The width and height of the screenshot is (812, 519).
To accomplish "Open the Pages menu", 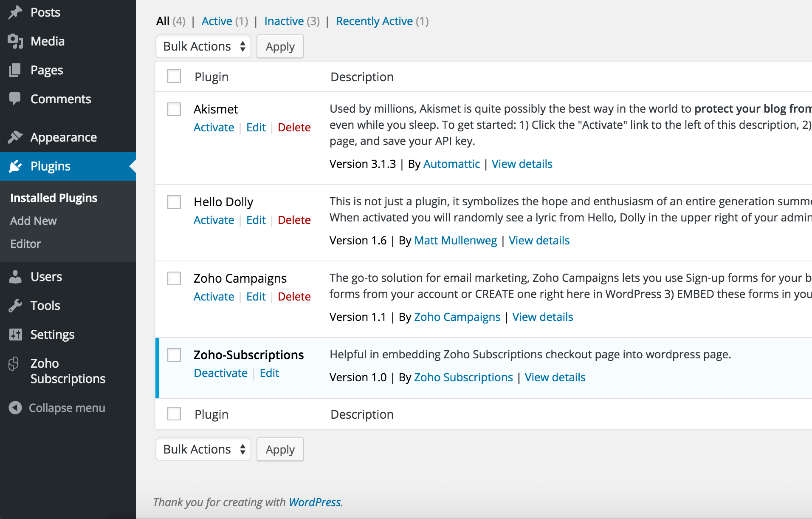I will pyautogui.click(x=68, y=70).
